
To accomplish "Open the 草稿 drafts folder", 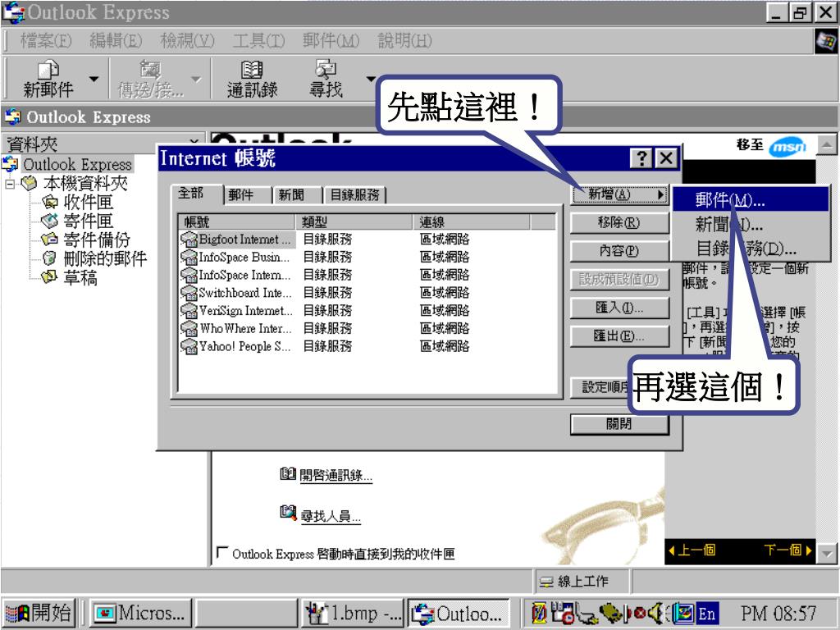I will (x=70, y=277).
